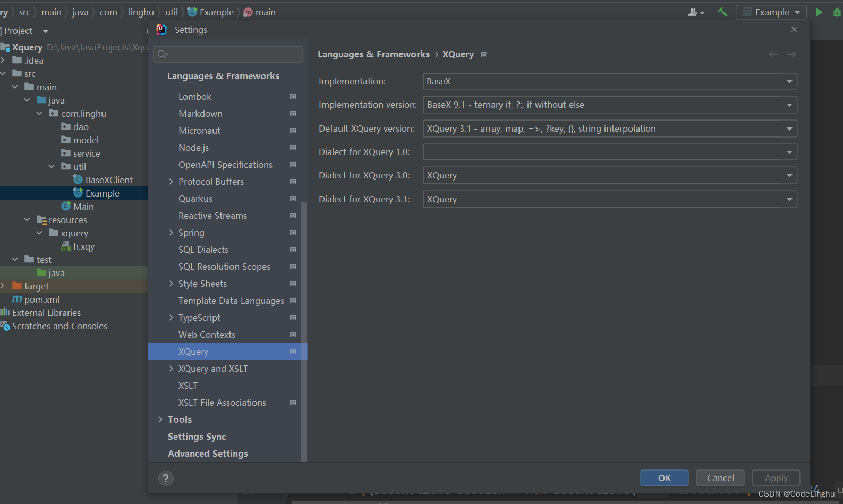Open the Settings help question mark
This screenshot has width=843, height=504.
pyautogui.click(x=166, y=478)
